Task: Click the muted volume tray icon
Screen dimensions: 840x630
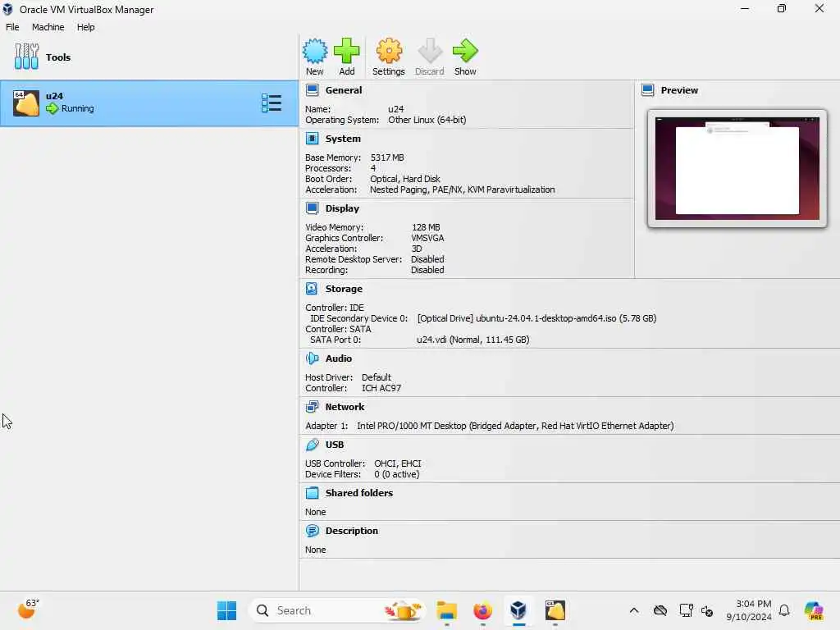Action: pos(707,610)
